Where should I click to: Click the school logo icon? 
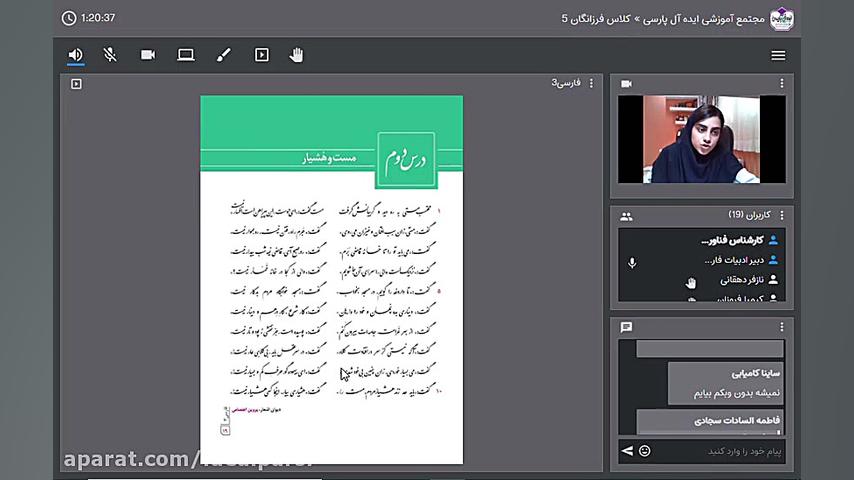click(x=782, y=19)
